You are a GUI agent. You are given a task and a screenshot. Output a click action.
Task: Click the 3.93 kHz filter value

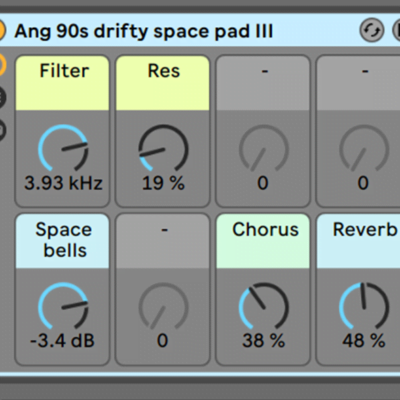pos(63,183)
